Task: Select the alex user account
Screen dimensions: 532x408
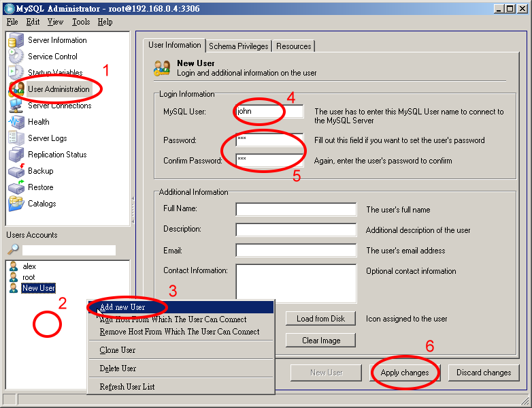Action: click(29, 267)
